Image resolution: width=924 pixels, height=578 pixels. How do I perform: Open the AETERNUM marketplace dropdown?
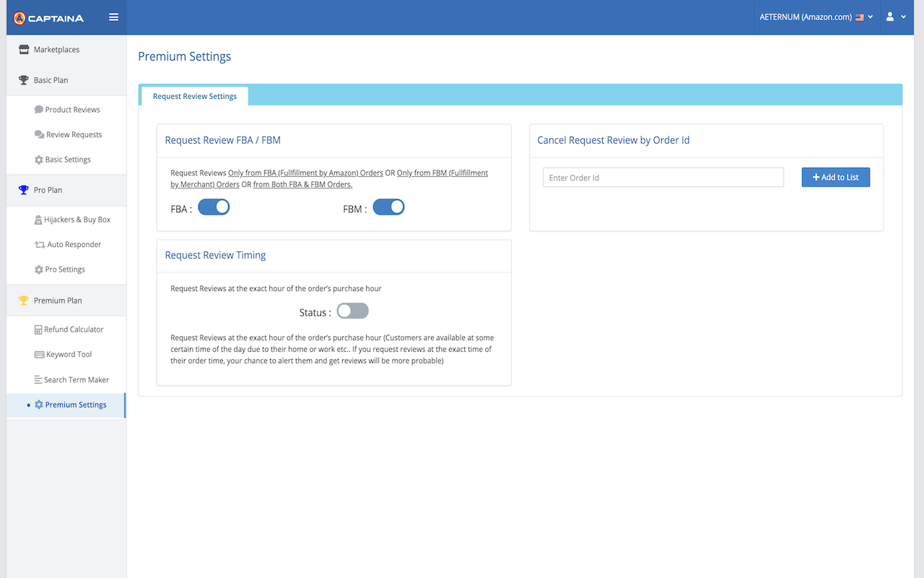pos(816,16)
